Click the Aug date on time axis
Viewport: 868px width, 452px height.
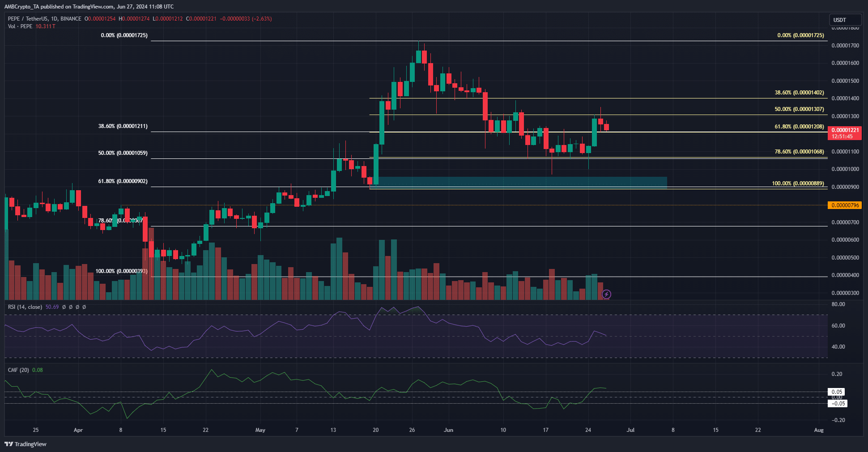(x=819, y=430)
